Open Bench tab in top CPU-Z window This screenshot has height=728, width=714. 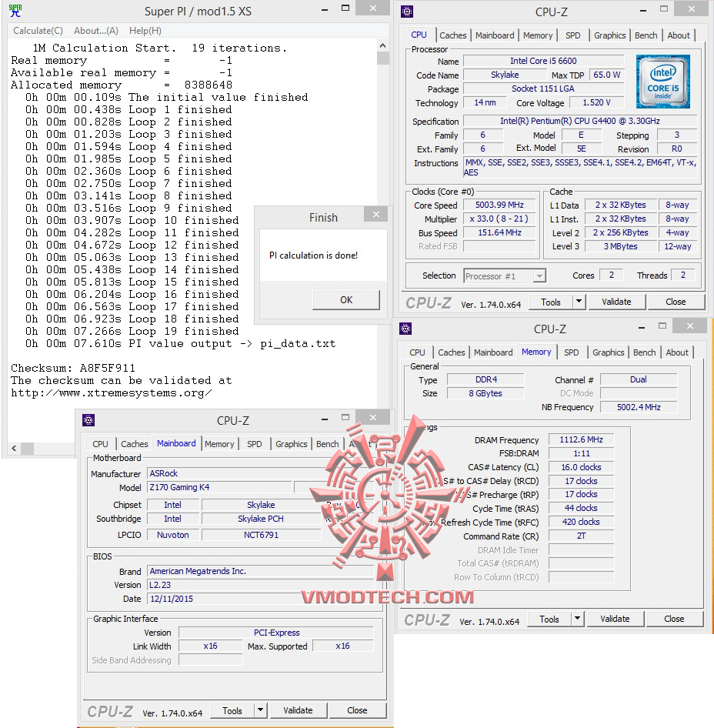(x=646, y=35)
